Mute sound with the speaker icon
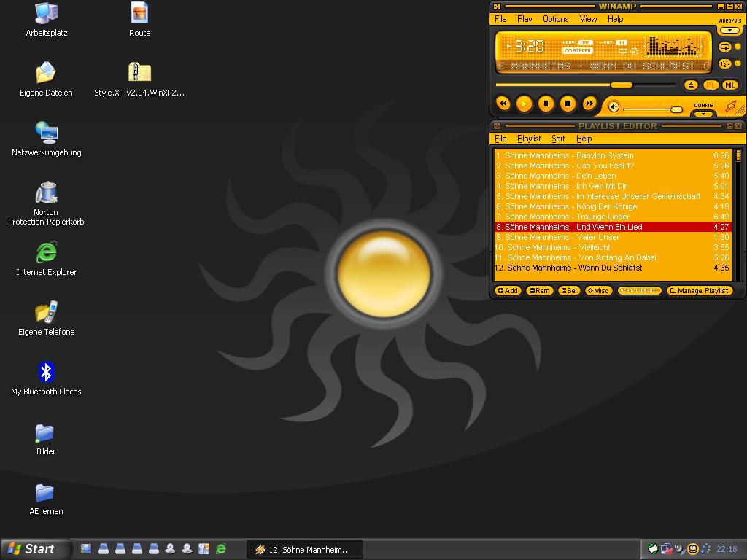The height and width of the screenshot is (560, 747). 614,107
